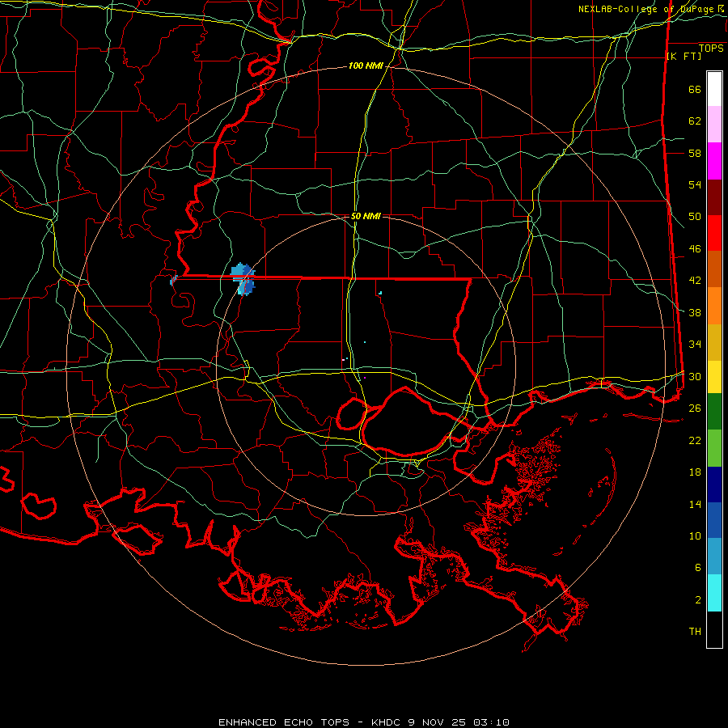Viewport: 728px width, 728px height.
Task: Click the legend value "14"
Action: click(x=695, y=504)
